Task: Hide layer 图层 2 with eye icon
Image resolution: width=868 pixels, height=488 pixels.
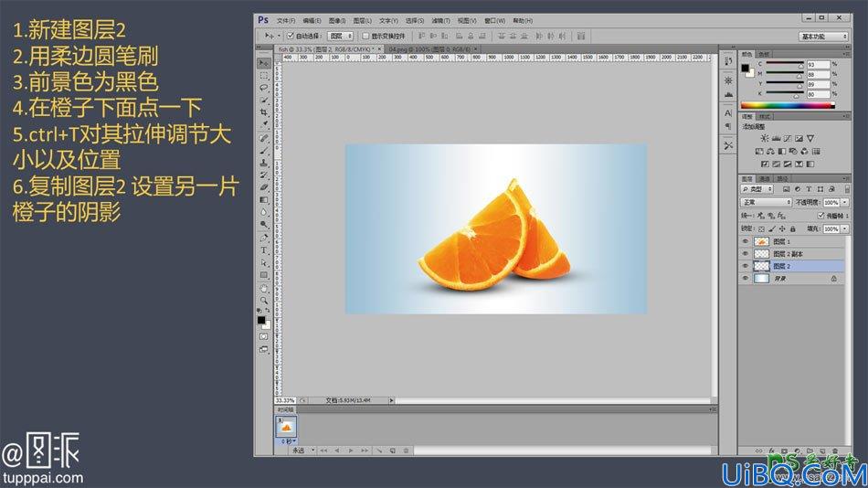Action: click(x=745, y=267)
